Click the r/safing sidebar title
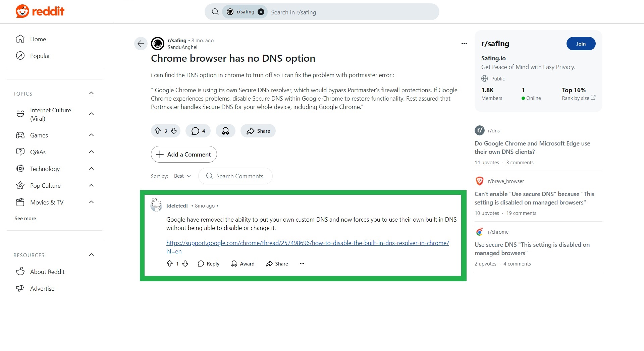 pyautogui.click(x=495, y=44)
